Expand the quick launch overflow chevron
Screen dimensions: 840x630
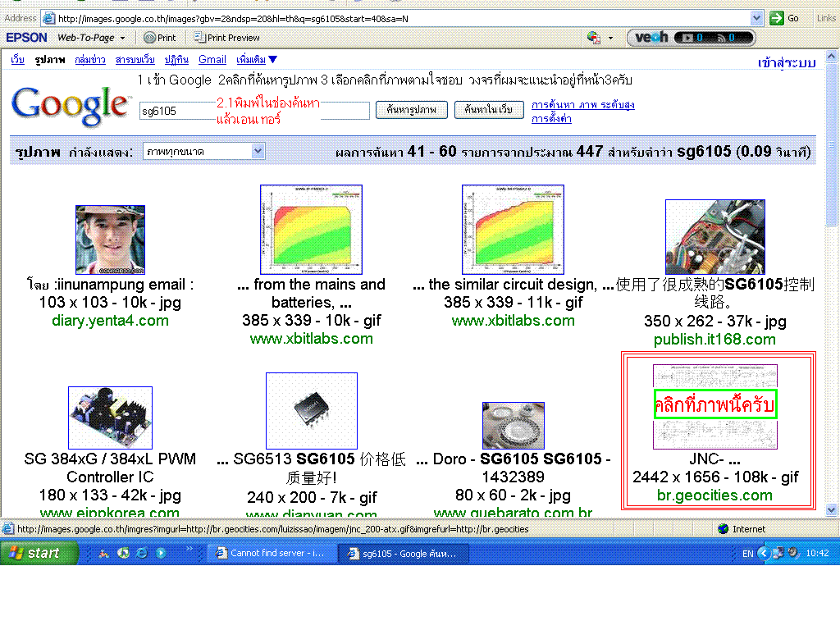[x=189, y=548]
